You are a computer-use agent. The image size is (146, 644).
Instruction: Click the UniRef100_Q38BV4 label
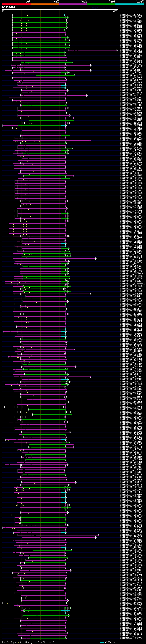[131, 93]
